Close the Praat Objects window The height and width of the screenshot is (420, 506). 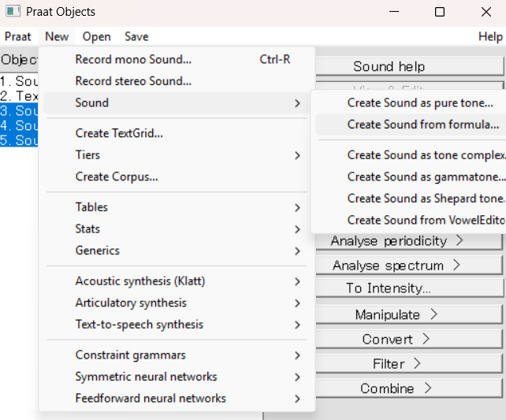(x=486, y=12)
